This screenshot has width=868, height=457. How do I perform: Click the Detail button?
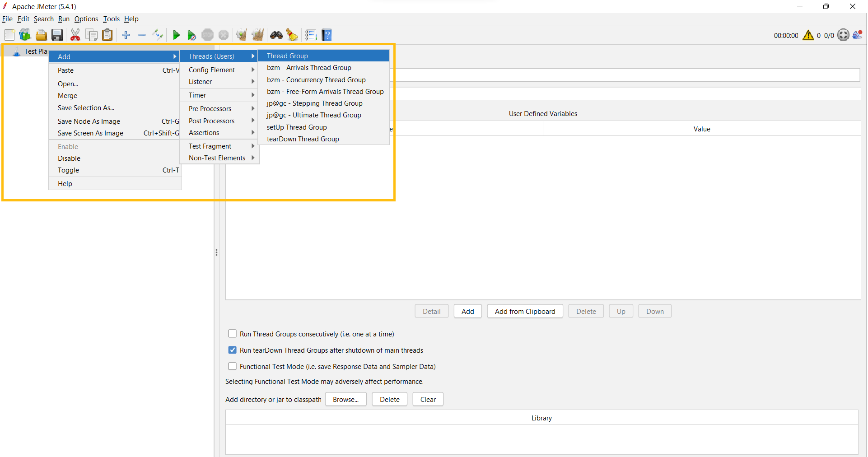click(431, 311)
